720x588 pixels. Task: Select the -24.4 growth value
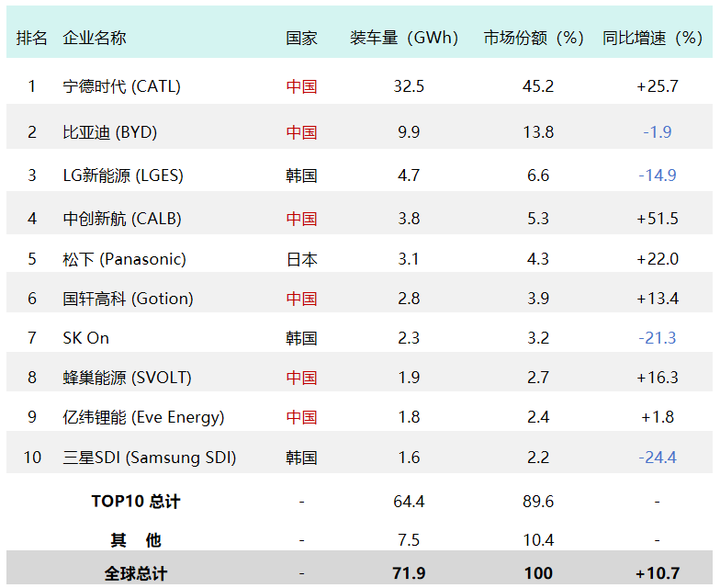657,458
